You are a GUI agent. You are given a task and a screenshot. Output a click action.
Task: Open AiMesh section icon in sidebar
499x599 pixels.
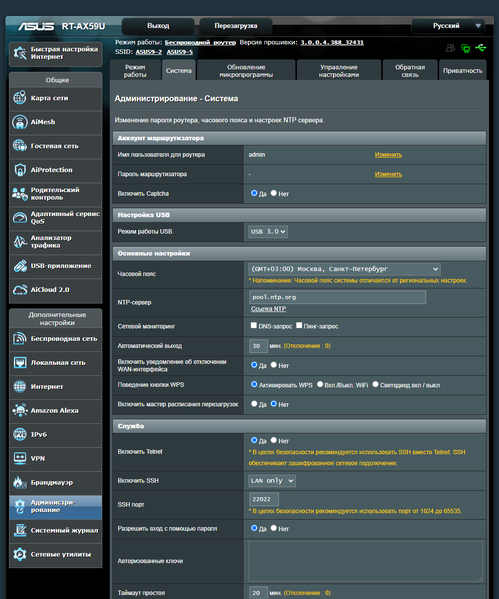(x=20, y=122)
